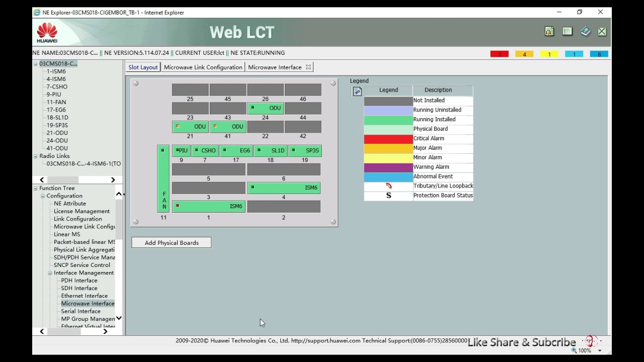Click the blue abnormal event counter showing 8
Image resolution: width=644 pixels, height=362 pixels.
coord(599,54)
